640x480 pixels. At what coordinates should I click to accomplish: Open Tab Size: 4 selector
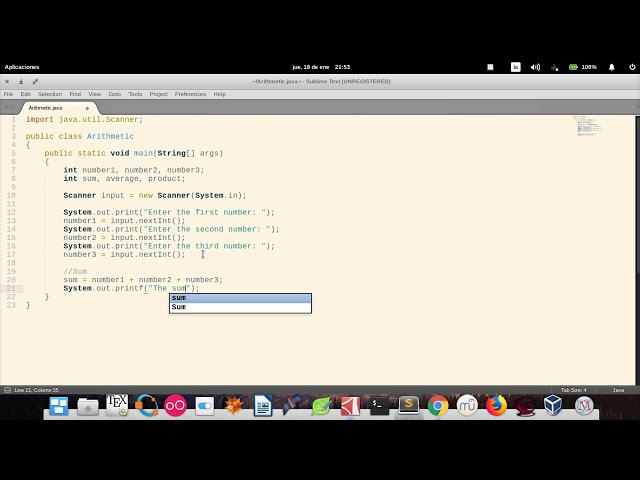click(x=573, y=390)
